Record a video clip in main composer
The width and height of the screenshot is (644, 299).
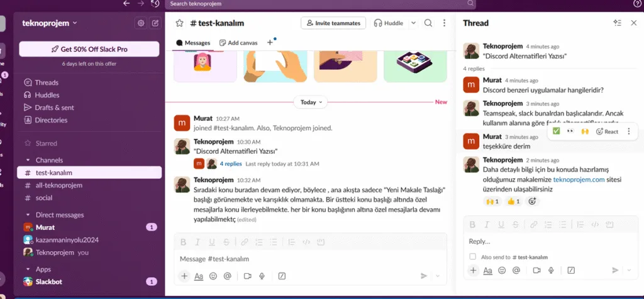point(247,276)
